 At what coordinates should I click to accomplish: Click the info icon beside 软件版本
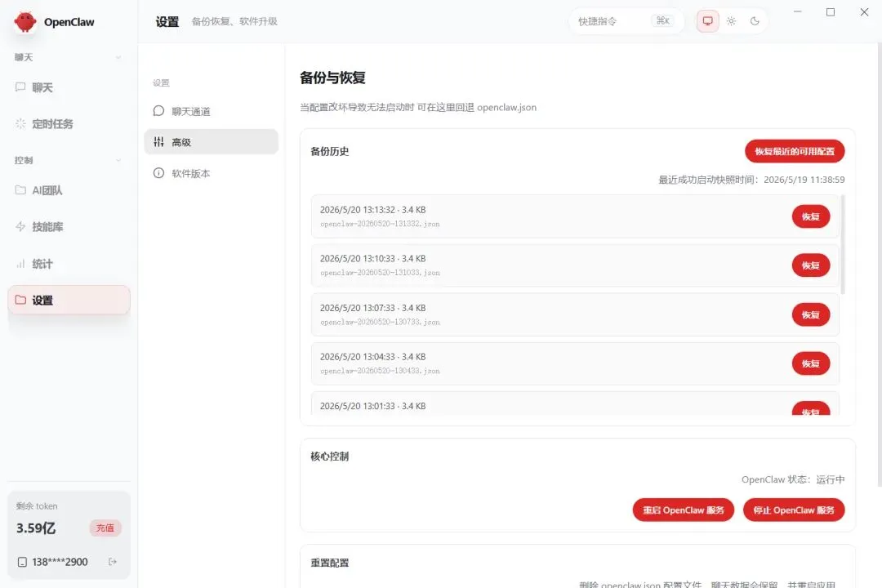158,173
